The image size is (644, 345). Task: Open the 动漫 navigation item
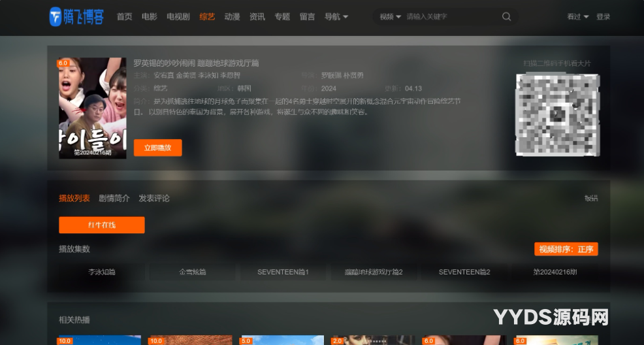232,17
